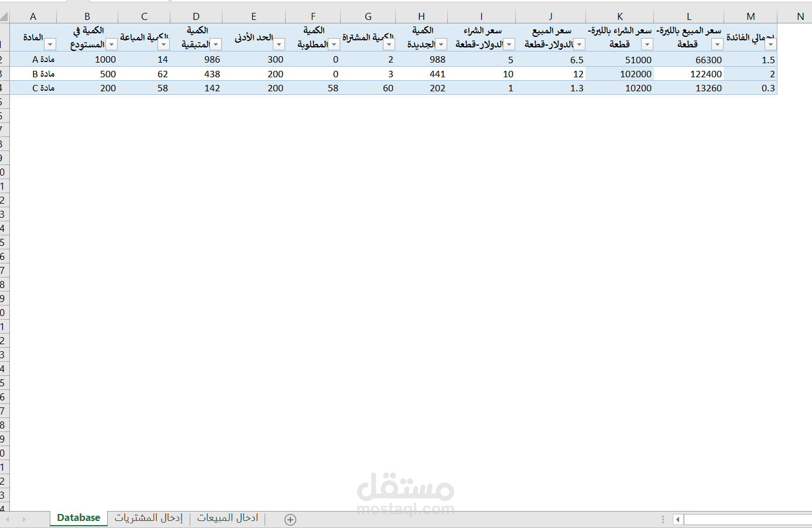Screen dimensions: 812x528
Task: Open filter dropdown for الكمية المتبقية
Action: click(215, 44)
